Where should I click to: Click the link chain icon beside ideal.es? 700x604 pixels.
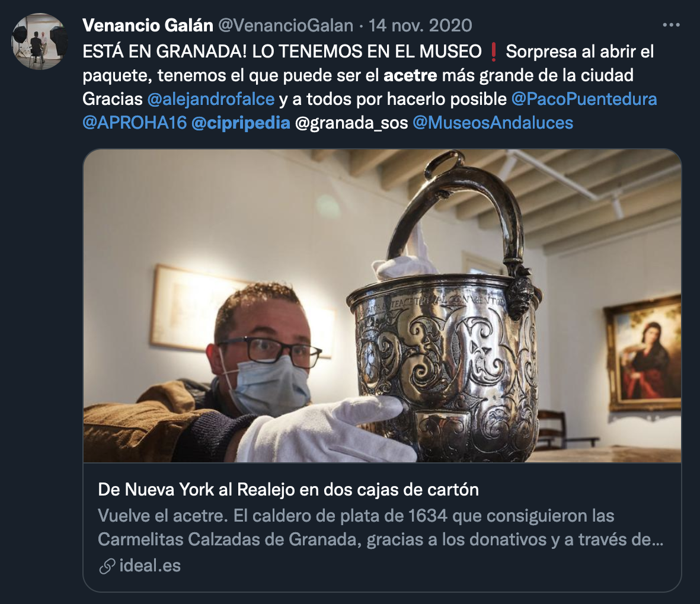(x=107, y=566)
